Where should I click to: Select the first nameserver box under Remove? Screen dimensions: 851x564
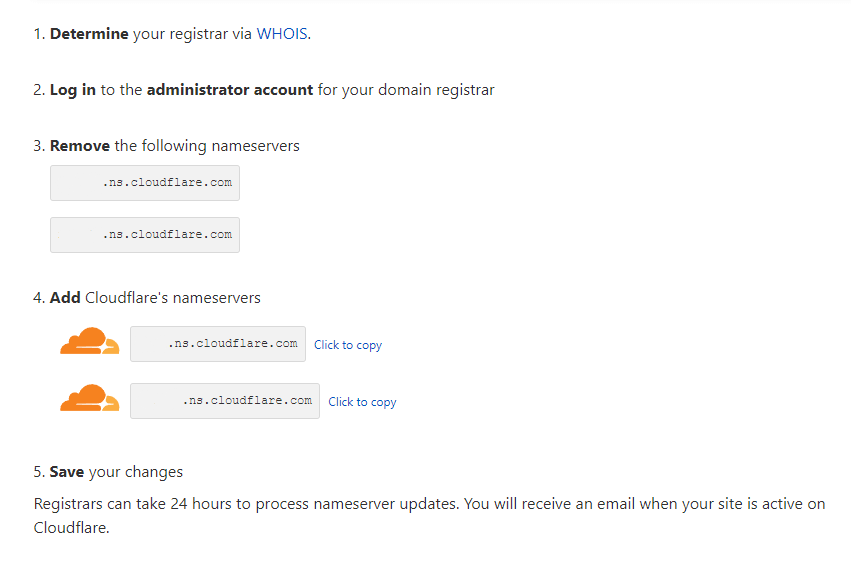[145, 183]
